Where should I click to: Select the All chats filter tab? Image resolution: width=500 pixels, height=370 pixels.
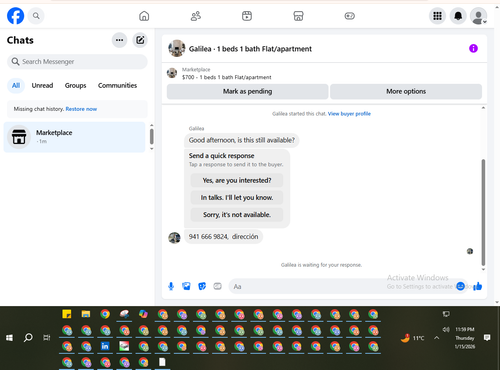tap(16, 85)
